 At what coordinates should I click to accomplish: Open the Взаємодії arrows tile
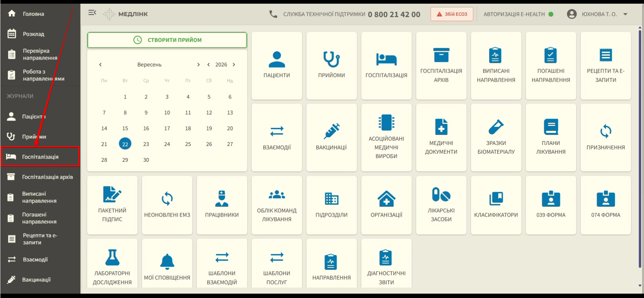[x=277, y=138]
